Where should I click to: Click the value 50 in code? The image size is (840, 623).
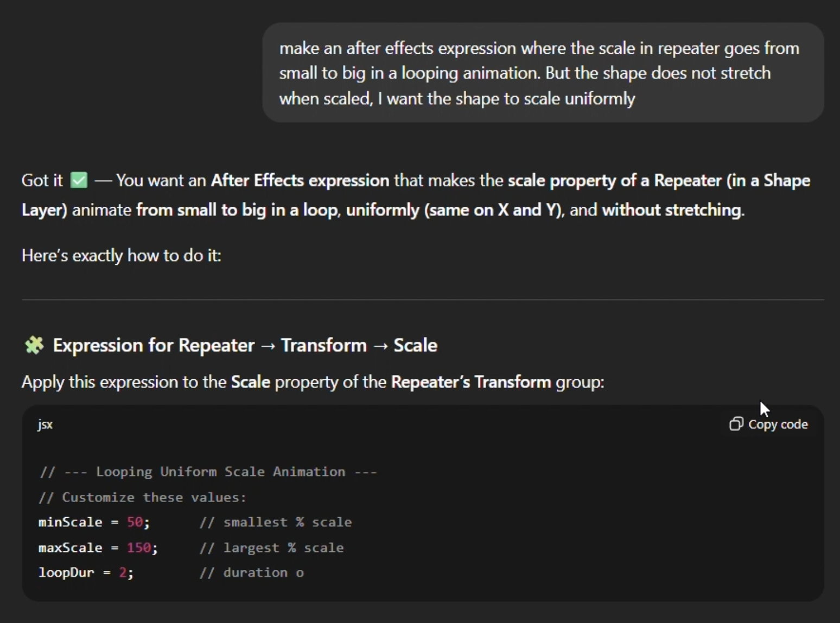(x=135, y=522)
